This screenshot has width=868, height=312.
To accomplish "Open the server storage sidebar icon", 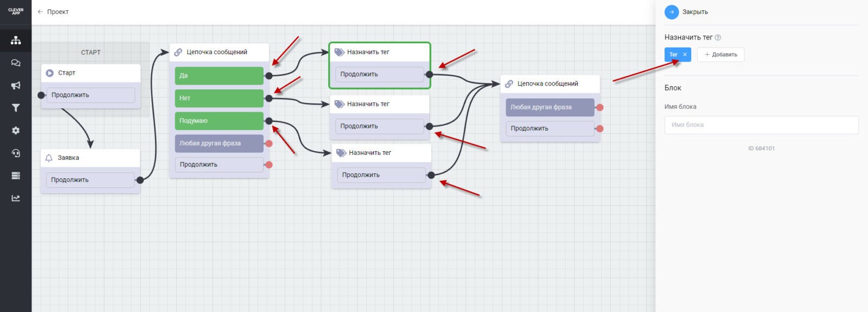I will [16, 175].
